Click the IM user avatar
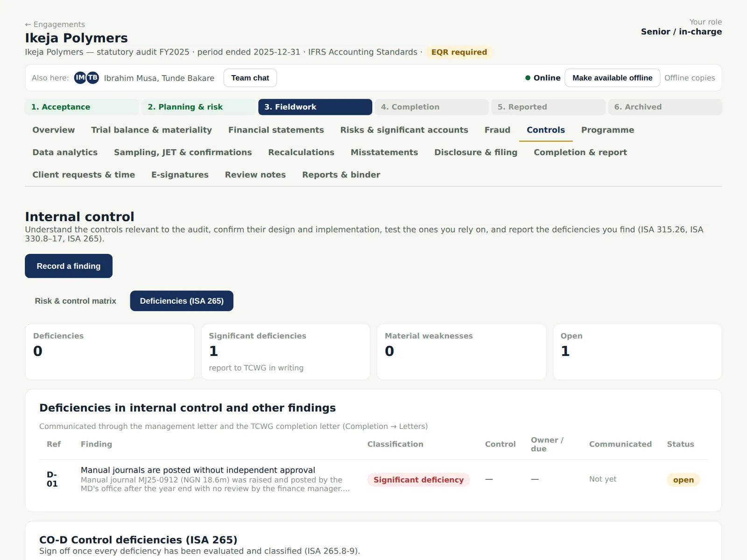The height and width of the screenshot is (560, 747). [80, 77]
